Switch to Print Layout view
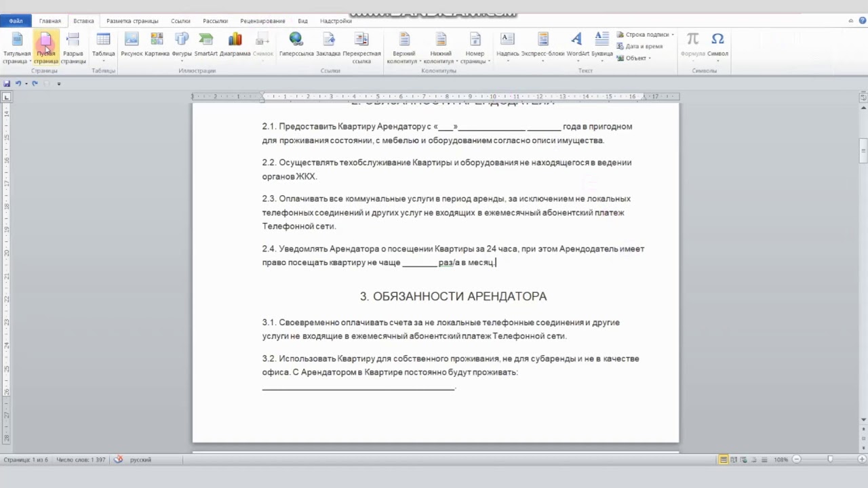Image resolution: width=868 pixels, height=488 pixels. pos(724,460)
